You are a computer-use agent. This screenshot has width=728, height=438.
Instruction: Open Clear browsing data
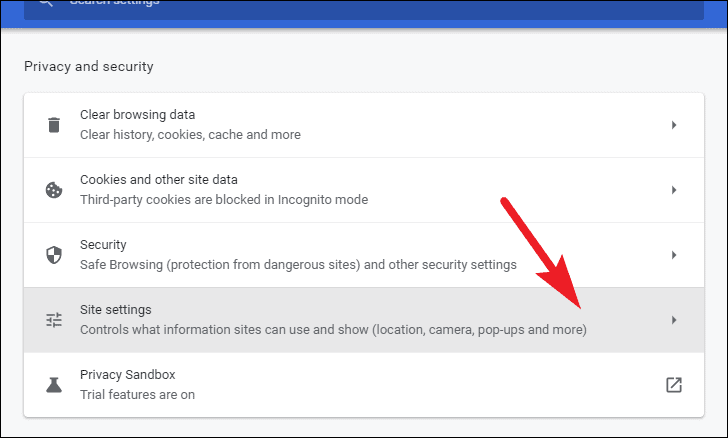click(x=364, y=125)
